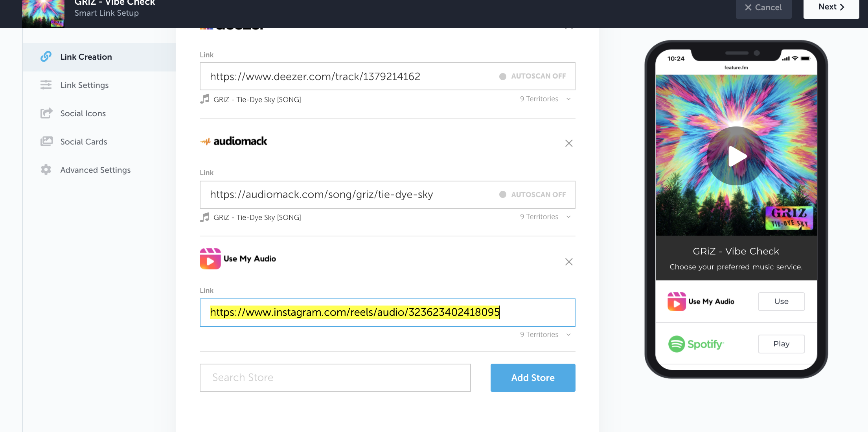Click the music note icon under the Deezer link
868x432 pixels.
pos(204,99)
